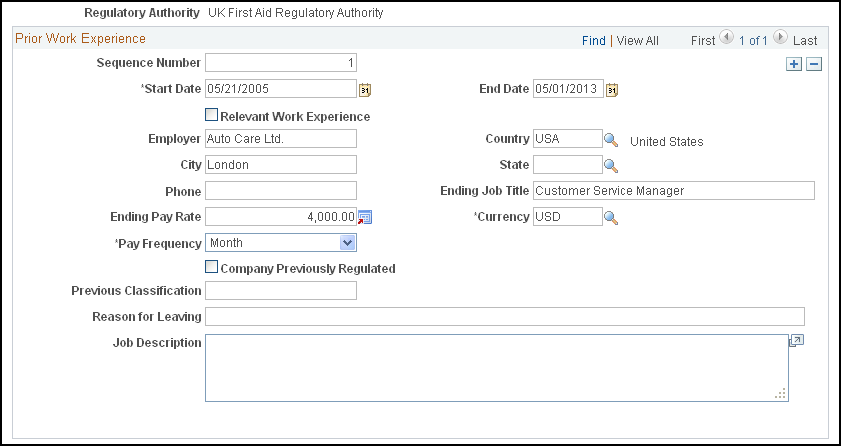The image size is (841, 446).
Task: Click into the Employer field
Action: 281,138
